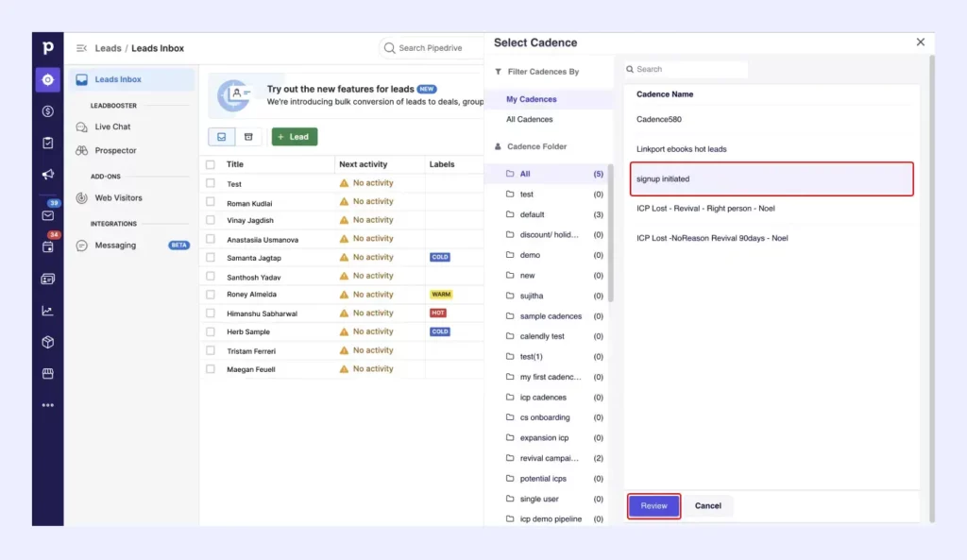Click the warning icon in Roney Almeida row

coord(344,295)
